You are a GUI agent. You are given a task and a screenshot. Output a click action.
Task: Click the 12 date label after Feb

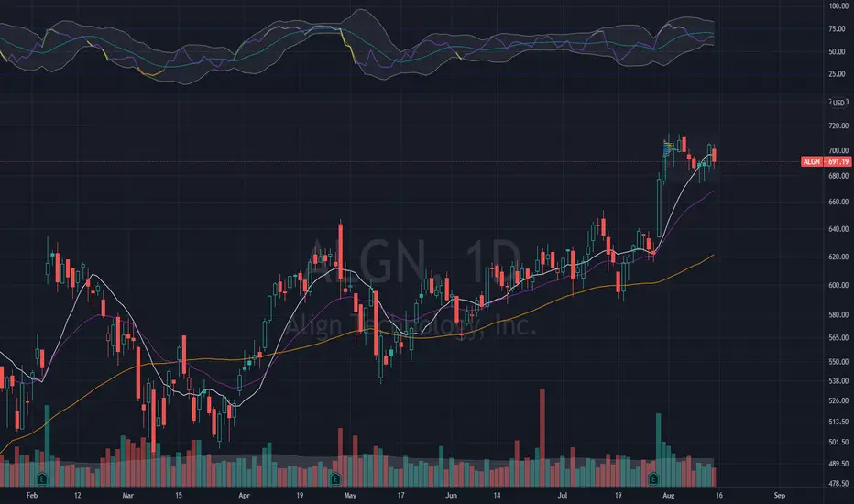tap(77, 496)
